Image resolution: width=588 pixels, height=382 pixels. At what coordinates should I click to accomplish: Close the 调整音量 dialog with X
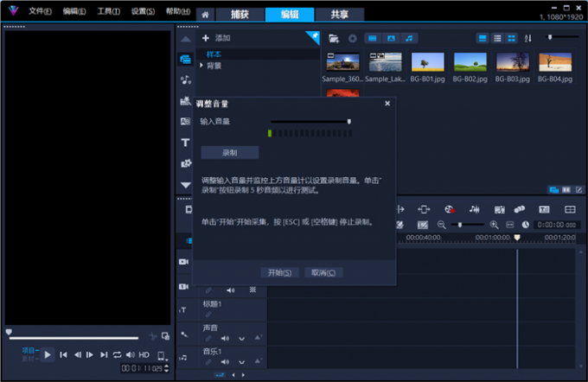387,103
